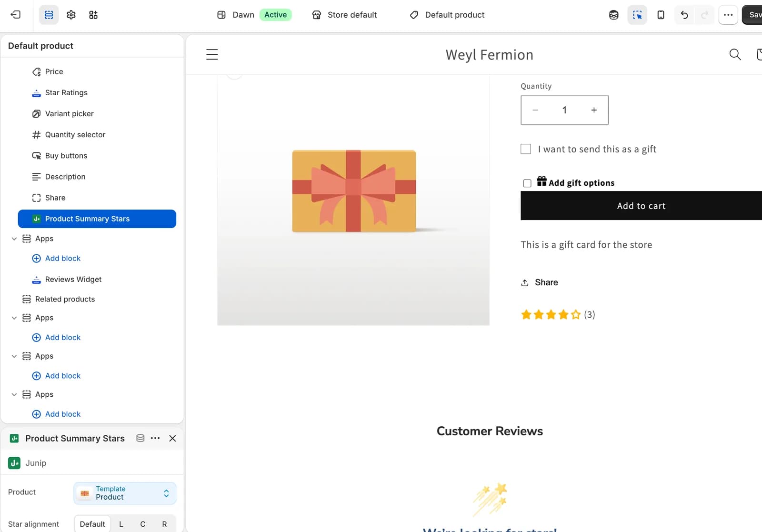The width and height of the screenshot is (762, 532).
Task: Select the Quantity selector block
Action: click(x=97, y=134)
